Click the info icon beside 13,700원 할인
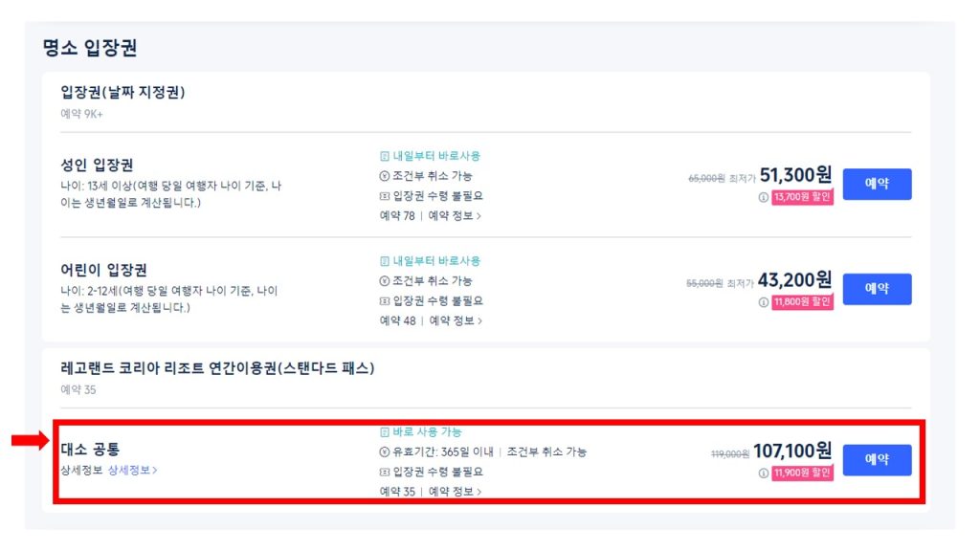The height and width of the screenshot is (551, 980). (764, 197)
